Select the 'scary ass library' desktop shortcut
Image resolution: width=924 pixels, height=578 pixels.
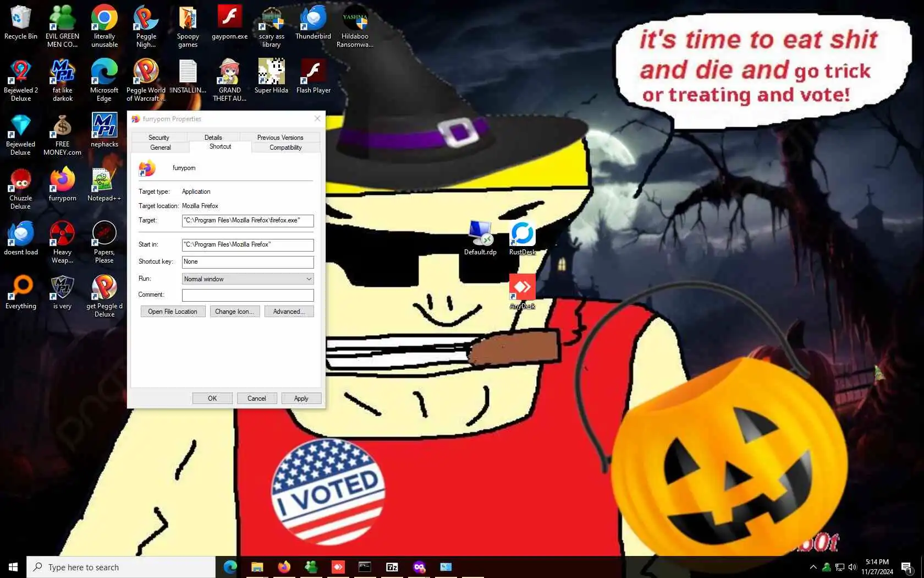pos(272,26)
